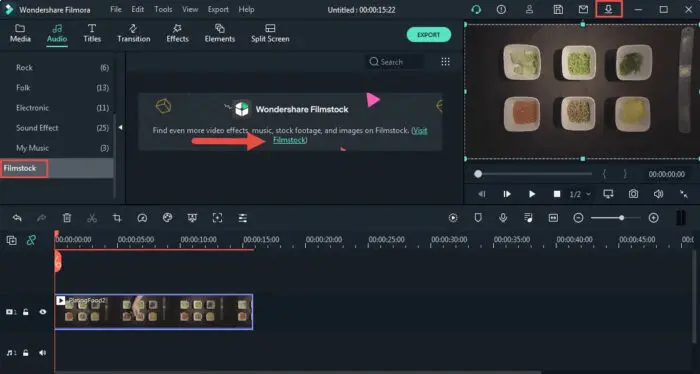
Task: Switch the grid view options icon
Action: [x=446, y=62]
